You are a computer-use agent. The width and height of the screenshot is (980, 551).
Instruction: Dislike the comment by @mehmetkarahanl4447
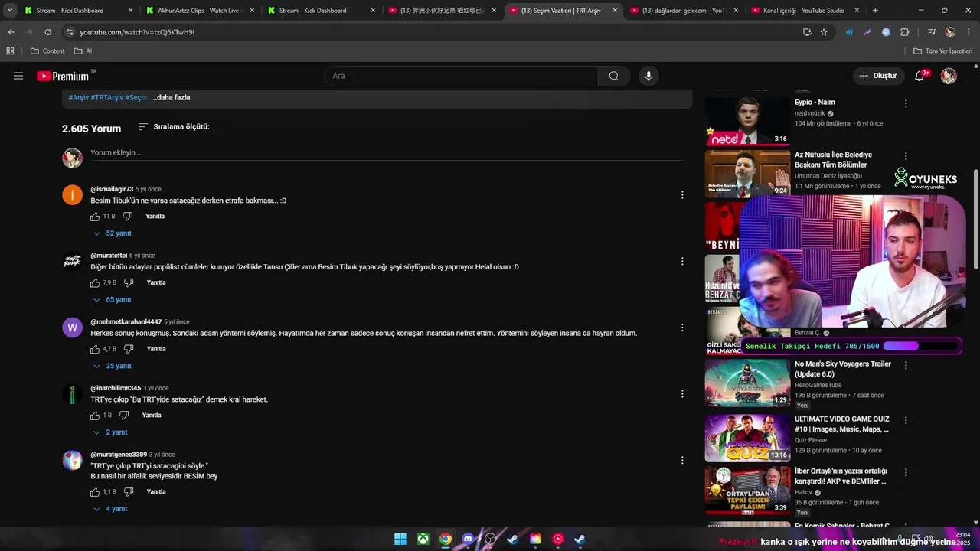[129, 349]
